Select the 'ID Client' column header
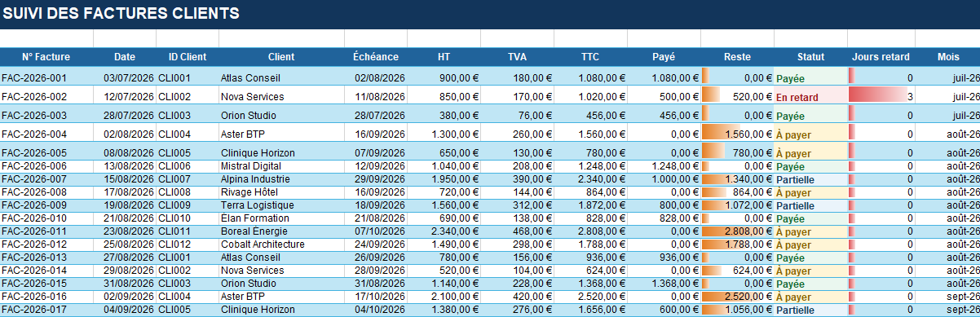 188,57
